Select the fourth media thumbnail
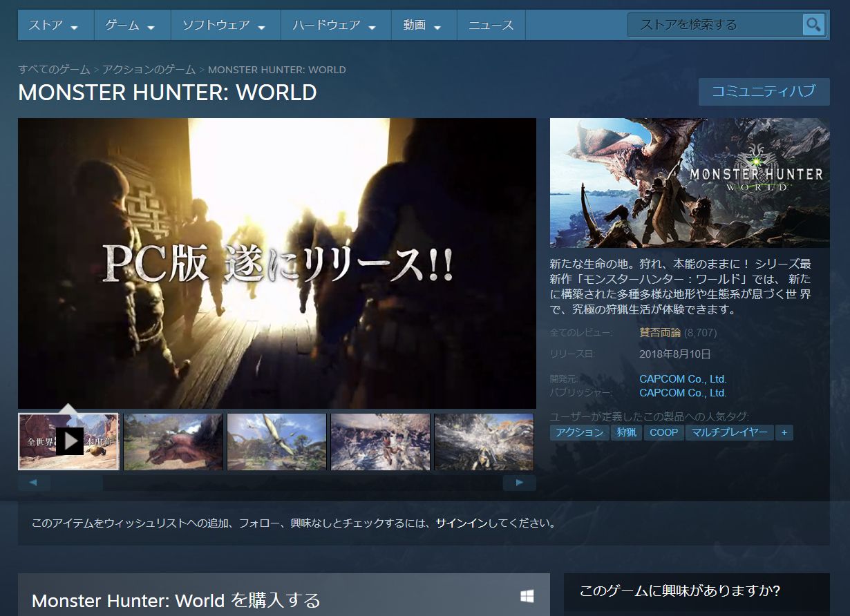The height and width of the screenshot is (616, 850). click(380, 442)
